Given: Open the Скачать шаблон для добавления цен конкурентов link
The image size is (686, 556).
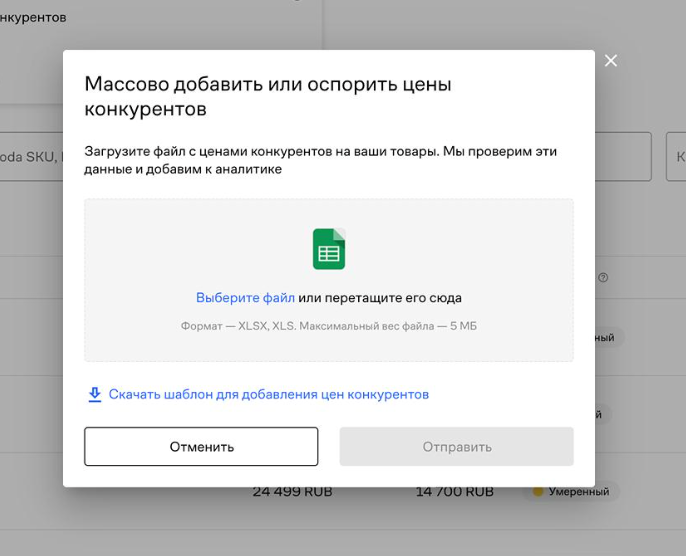Looking at the screenshot, I should point(268,394).
